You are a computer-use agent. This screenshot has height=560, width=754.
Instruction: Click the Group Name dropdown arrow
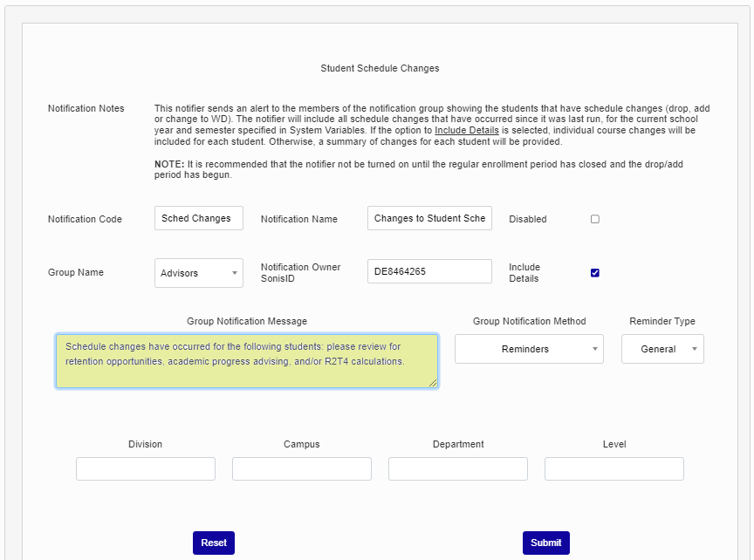[235, 273]
